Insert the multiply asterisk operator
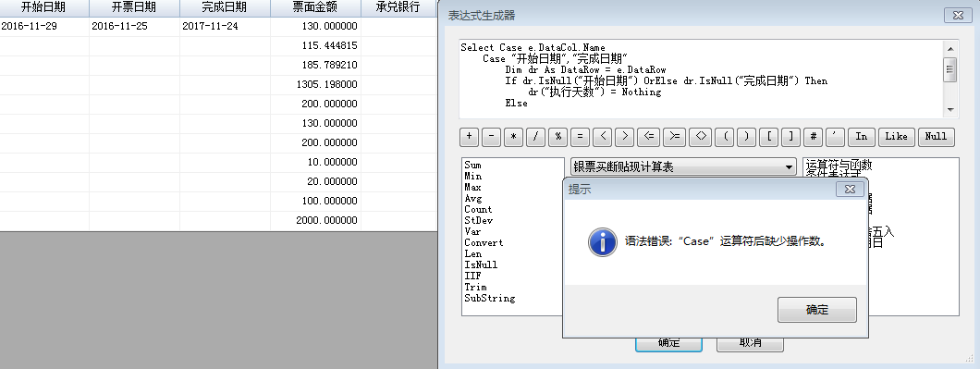Image resolution: width=980 pixels, height=369 pixels. tap(513, 136)
